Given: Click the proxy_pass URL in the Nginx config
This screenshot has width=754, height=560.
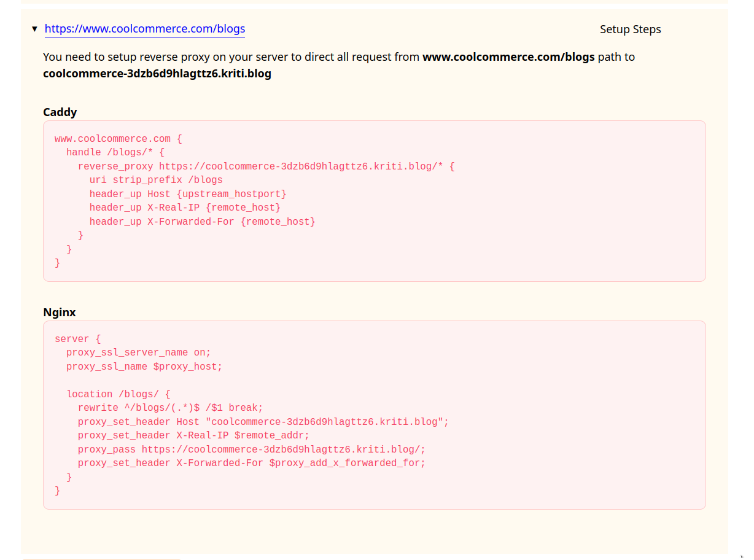Looking at the screenshot, I should (282, 449).
